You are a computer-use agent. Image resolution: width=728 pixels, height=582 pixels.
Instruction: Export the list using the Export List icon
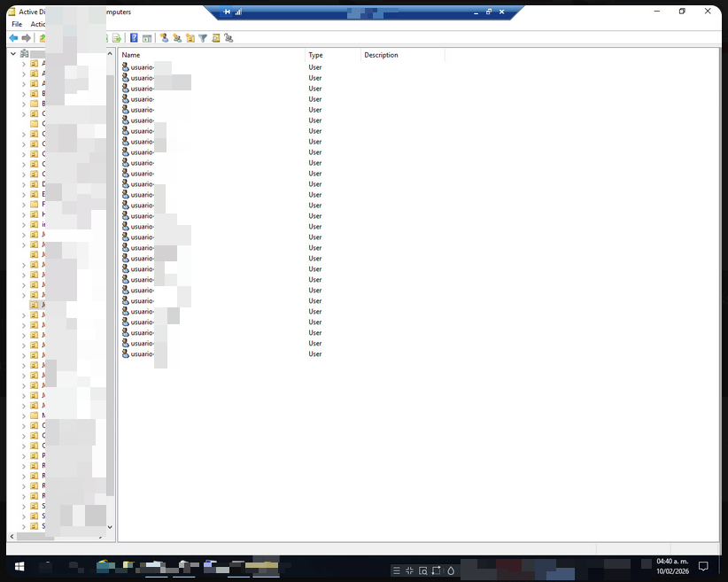click(x=117, y=38)
